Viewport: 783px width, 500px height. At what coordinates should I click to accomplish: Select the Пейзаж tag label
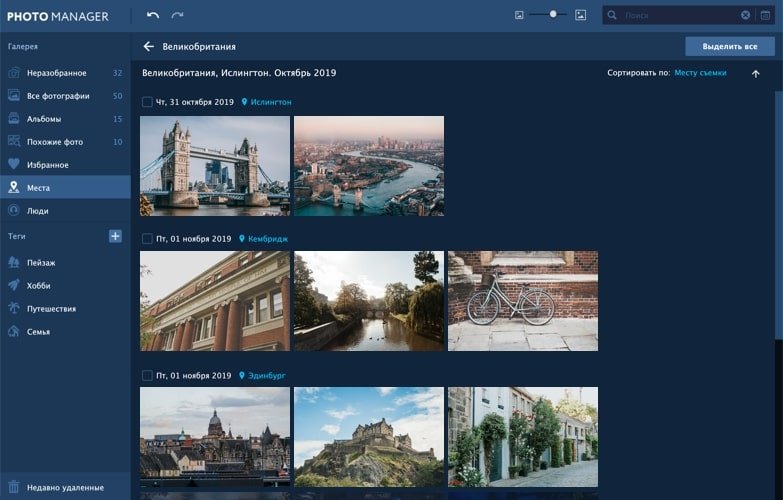[41, 263]
